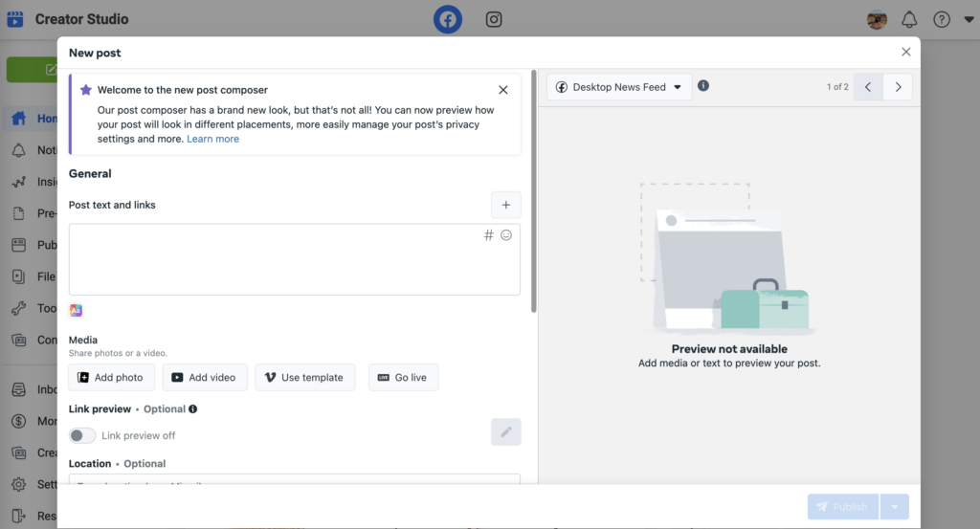
Task: Open the Desktop News Feed dropdown
Action: tap(619, 87)
